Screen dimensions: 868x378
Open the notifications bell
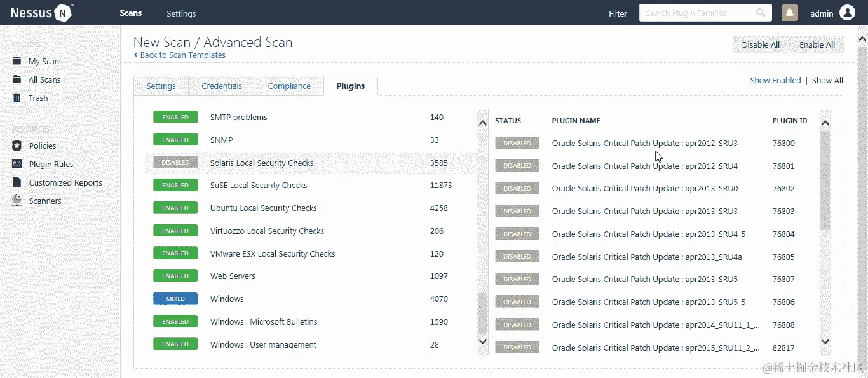[790, 13]
